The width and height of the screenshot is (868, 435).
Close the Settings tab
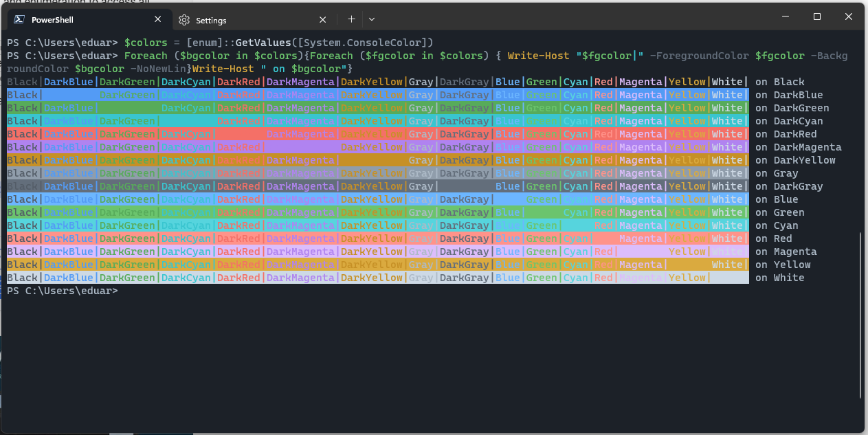pyautogui.click(x=323, y=20)
